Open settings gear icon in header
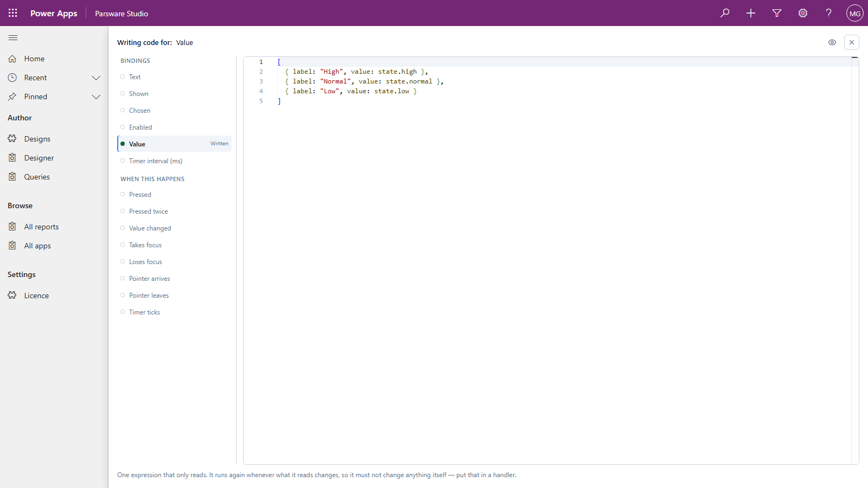This screenshot has height=488, width=868. pos(803,13)
